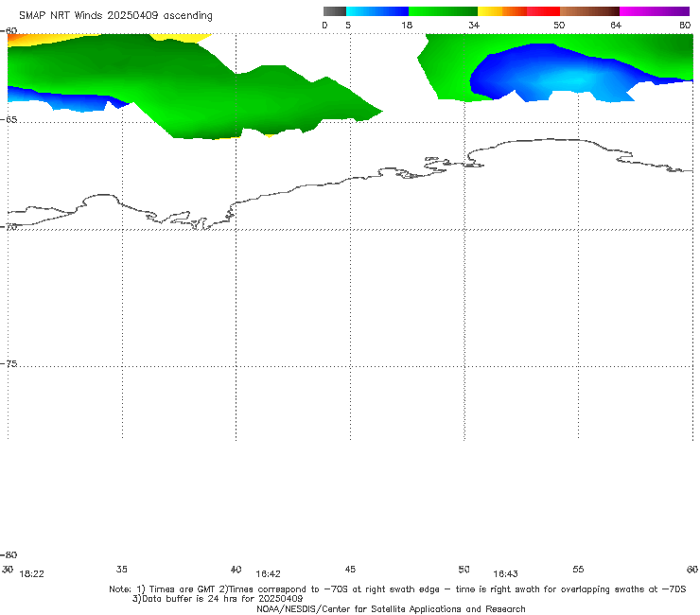Click the longitude label '40'
The image size is (700, 615).
point(236,569)
